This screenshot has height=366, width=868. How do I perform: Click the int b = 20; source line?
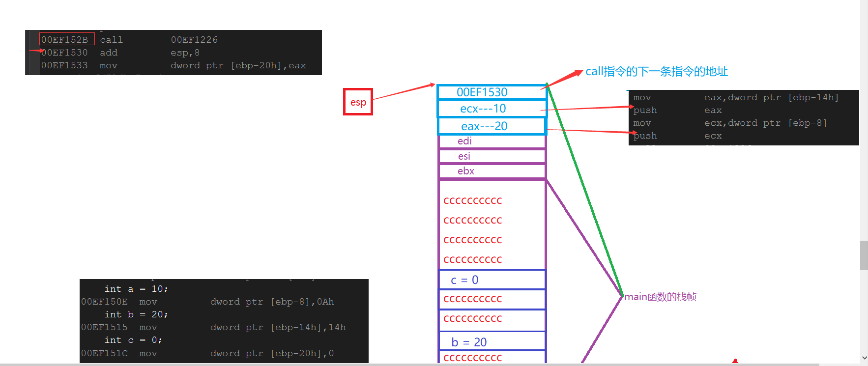coord(136,314)
